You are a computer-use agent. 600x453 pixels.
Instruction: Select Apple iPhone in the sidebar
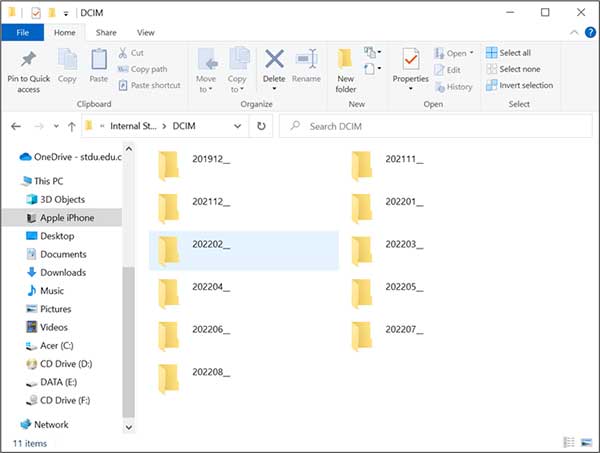pyautogui.click(x=62, y=218)
